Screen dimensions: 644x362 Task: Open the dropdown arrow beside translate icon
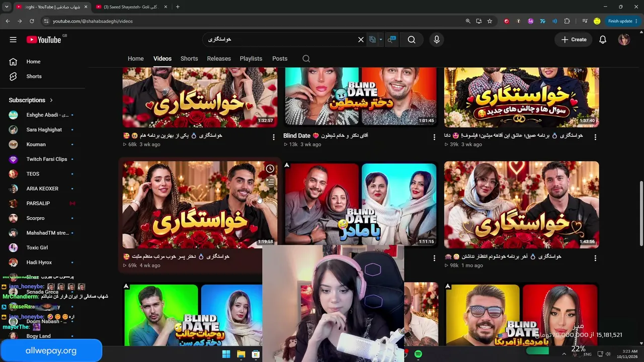click(381, 40)
